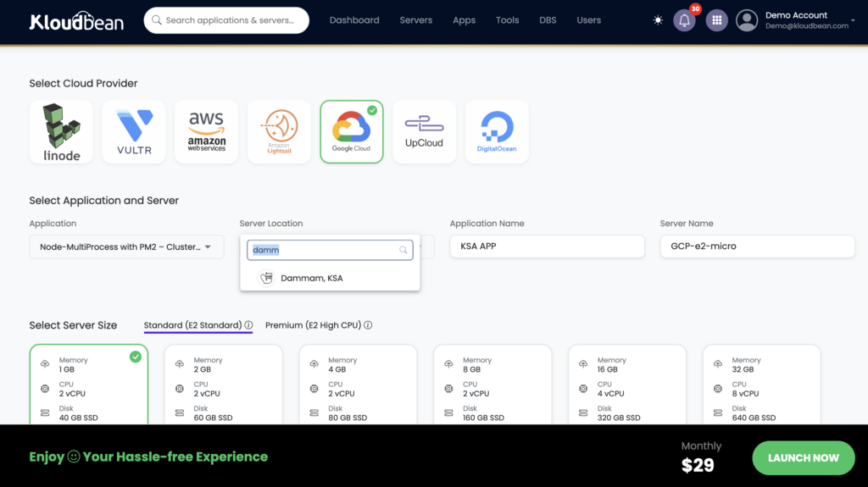Image resolution: width=868 pixels, height=487 pixels.
Task: Select DigitalOcean provider
Action: point(497,132)
